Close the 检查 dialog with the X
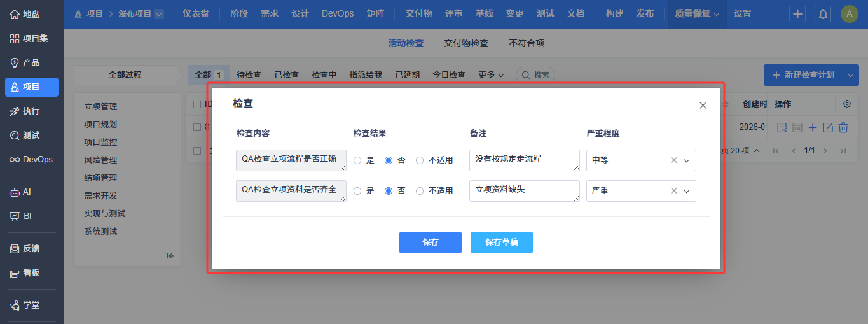Image resolution: width=868 pixels, height=324 pixels. (x=703, y=106)
